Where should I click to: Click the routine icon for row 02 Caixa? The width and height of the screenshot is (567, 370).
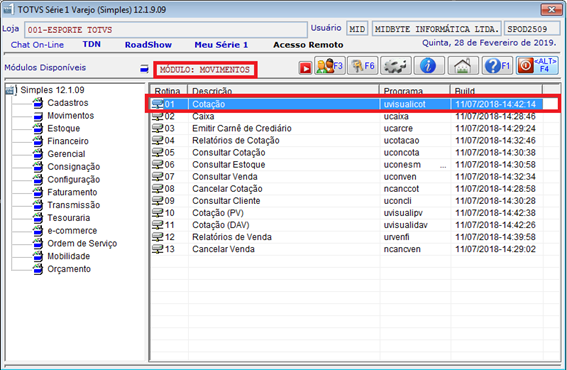(158, 116)
